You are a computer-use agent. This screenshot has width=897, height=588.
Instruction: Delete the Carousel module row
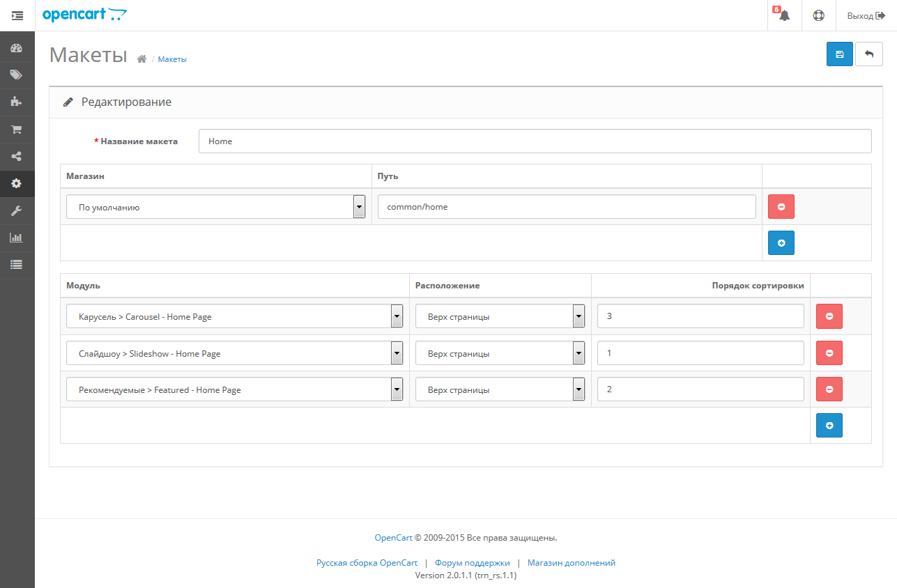[x=829, y=316]
